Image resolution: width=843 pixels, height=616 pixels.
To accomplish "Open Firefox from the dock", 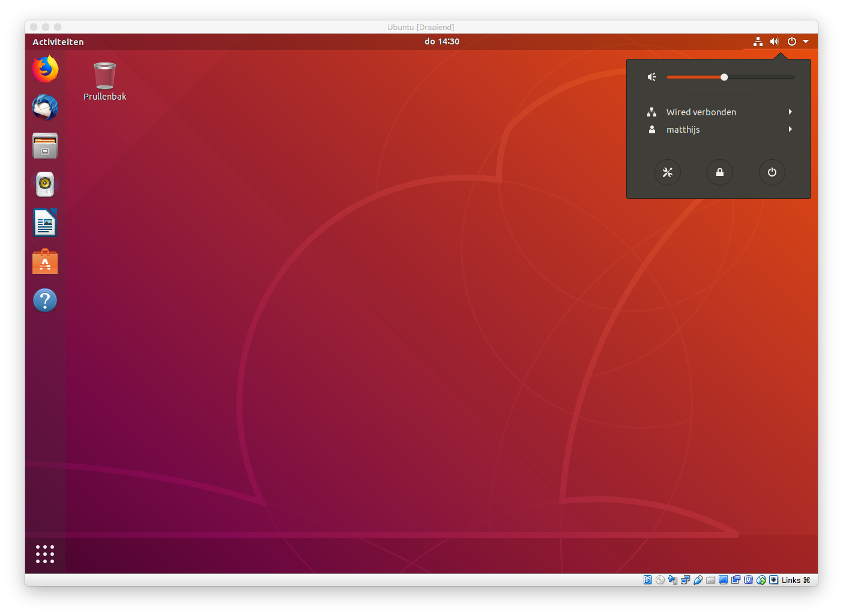I will click(x=45, y=69).
